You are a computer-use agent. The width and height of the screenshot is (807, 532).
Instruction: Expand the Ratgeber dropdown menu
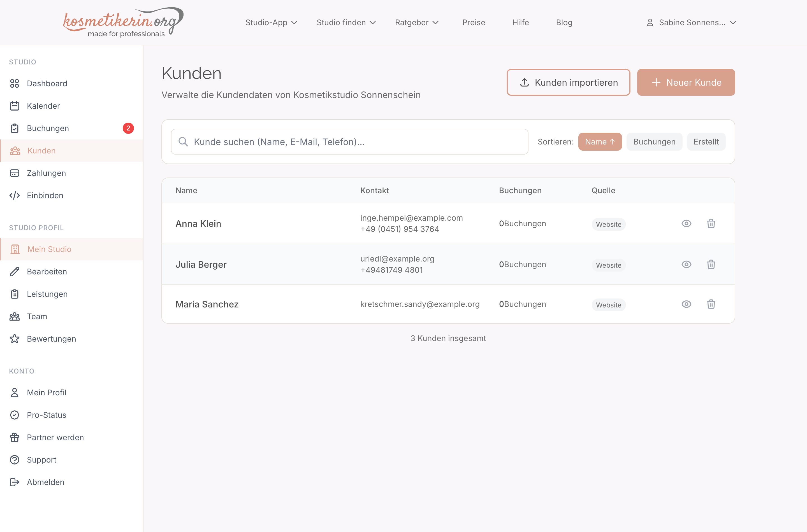point(417,22)
